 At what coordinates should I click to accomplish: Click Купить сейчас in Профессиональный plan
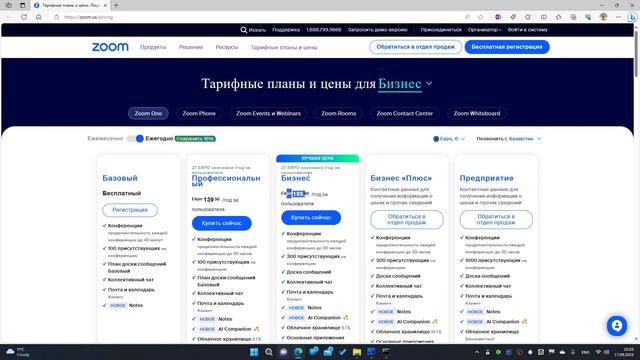pos(222,223)
